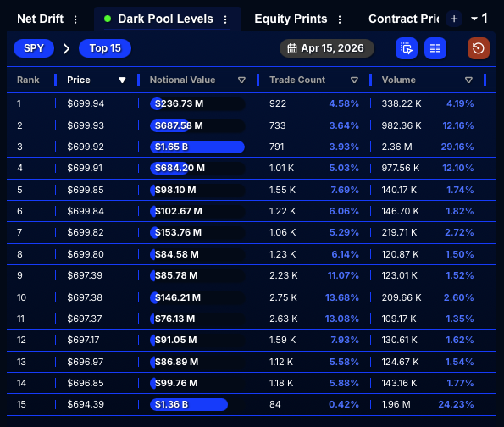
Task: Click Trade Count header label
Action: click(x=297, y=80)
